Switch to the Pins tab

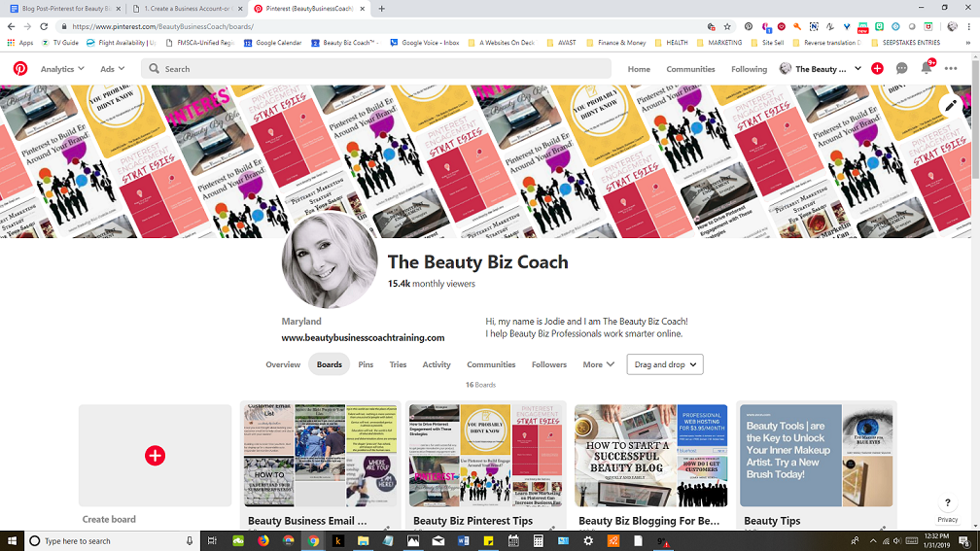[x=366, y=364]
